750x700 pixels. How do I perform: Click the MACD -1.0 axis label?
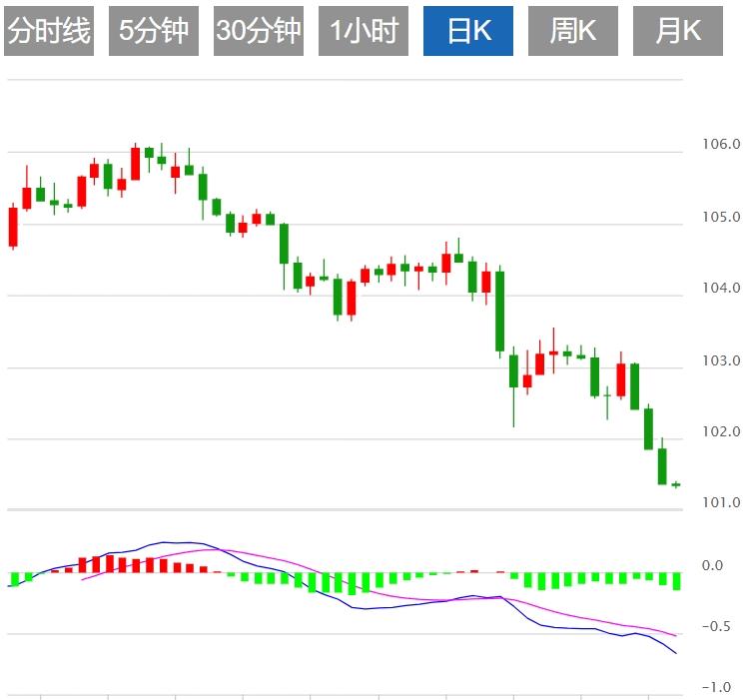719,688
